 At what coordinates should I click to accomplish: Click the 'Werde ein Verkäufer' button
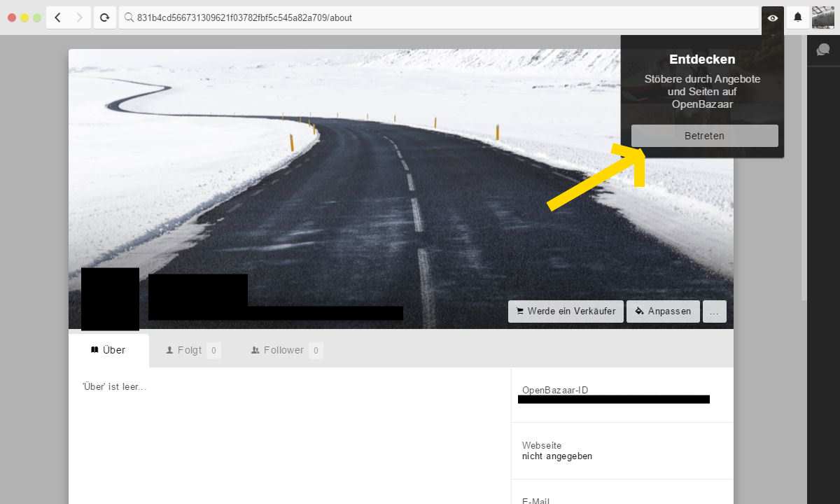pyautogui.click(x=566, y=311)
